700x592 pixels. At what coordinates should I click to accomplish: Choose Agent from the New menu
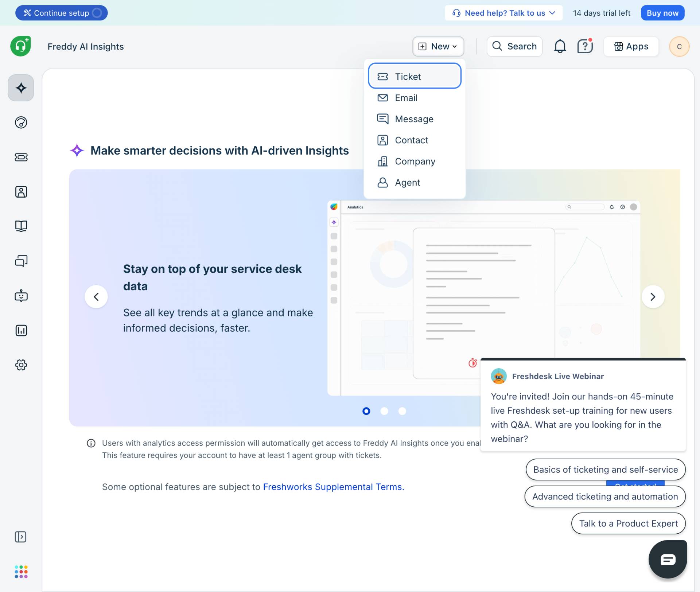[x=415, y=182]
